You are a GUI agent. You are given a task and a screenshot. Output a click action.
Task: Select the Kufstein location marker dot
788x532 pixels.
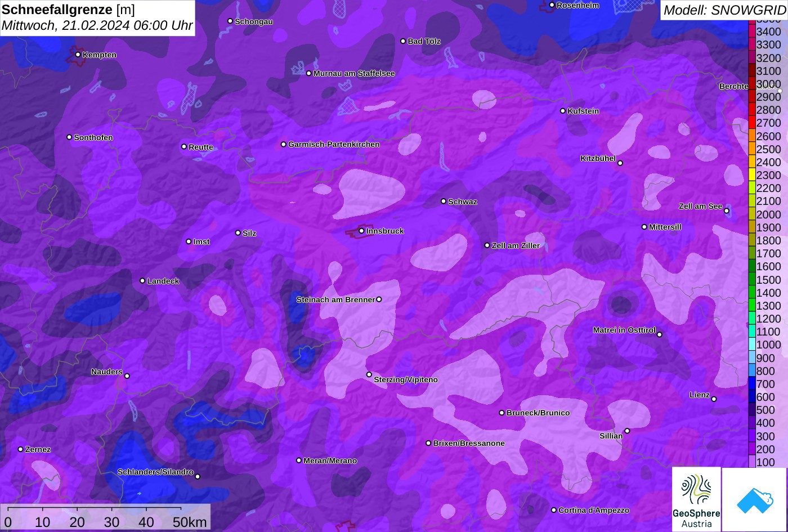pyautogui.click(x=563, y=111)
